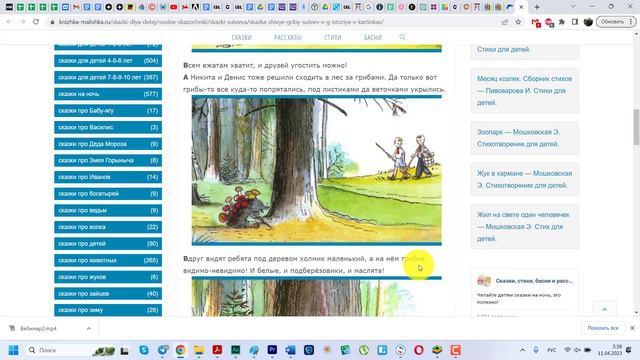Open Chrome menu via three dots

point(631,22)
